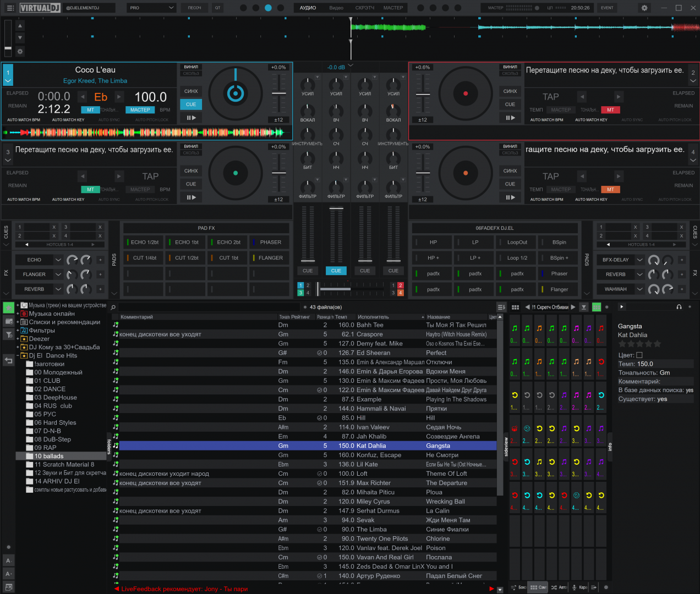700x594 pixels.
Task: Switch to МАСТЕР mixer tab
Action: point(393,8)
